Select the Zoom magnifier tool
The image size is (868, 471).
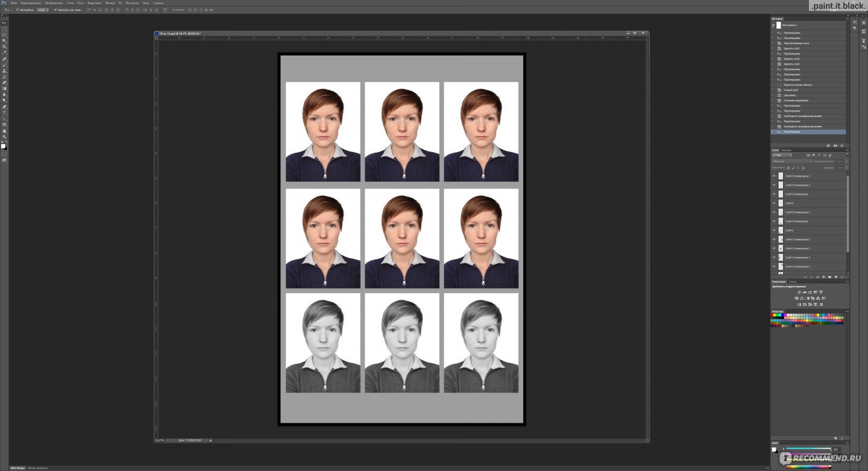click(4, 136)
